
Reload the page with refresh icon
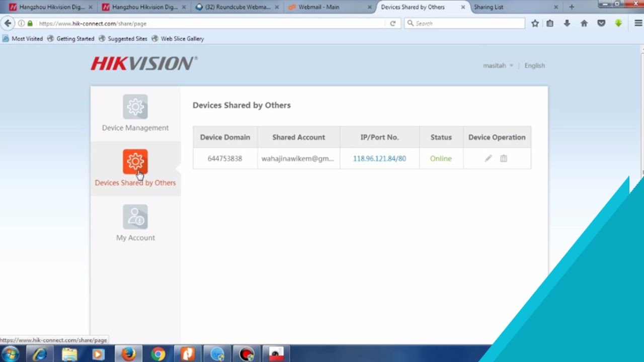393,23
